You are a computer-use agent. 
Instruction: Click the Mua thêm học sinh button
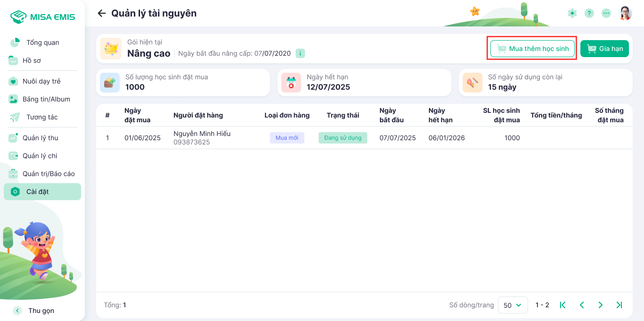pos(532,49)
